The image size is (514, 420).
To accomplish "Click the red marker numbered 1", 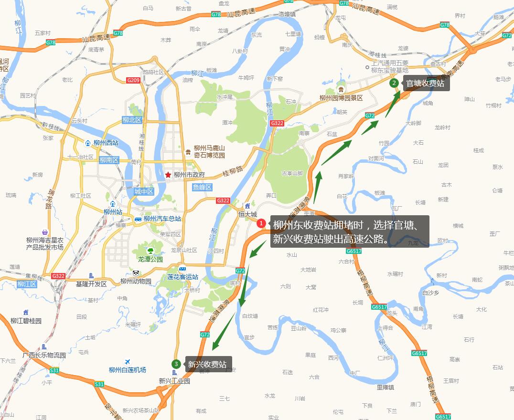I will 261,223.
